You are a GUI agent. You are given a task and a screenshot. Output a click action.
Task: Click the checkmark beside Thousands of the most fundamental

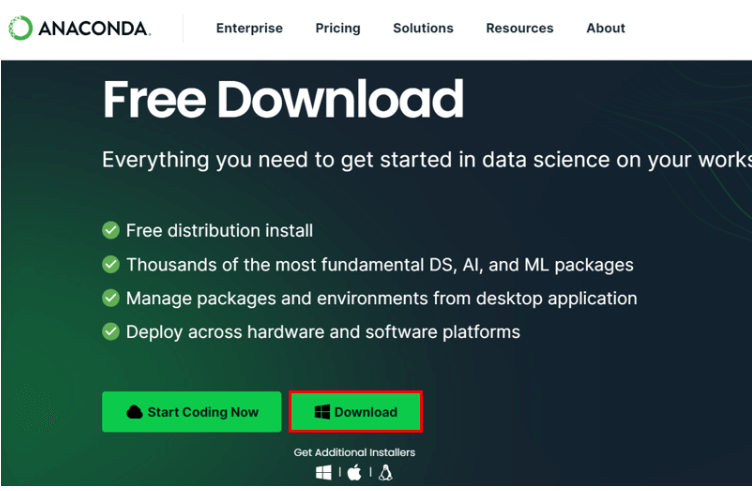pyautogui.click(x=111, y=264)
